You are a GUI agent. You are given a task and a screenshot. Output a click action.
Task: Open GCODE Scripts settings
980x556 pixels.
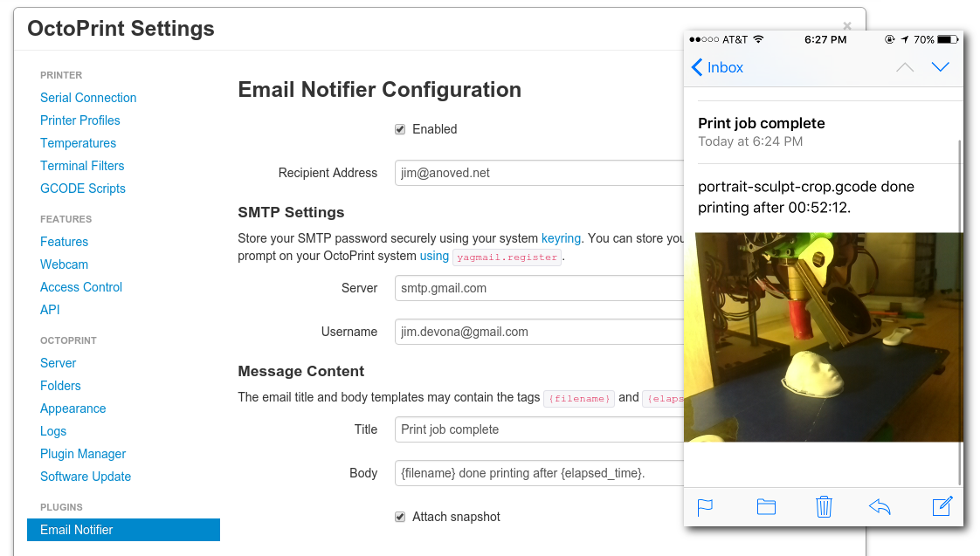tap(82, 188)
